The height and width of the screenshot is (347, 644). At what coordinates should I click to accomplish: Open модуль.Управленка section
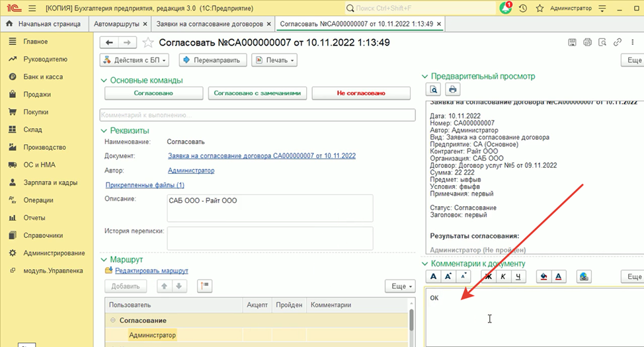pos(53,270)
